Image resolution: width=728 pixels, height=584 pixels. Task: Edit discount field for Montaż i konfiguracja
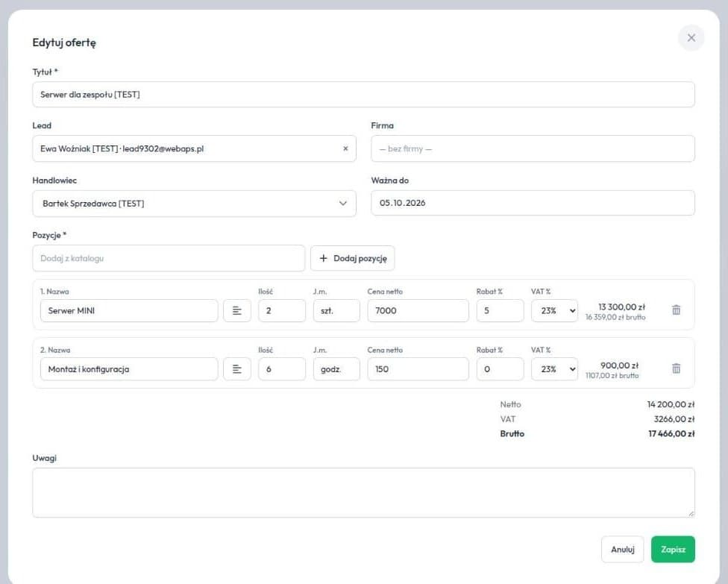coord(500,369)
